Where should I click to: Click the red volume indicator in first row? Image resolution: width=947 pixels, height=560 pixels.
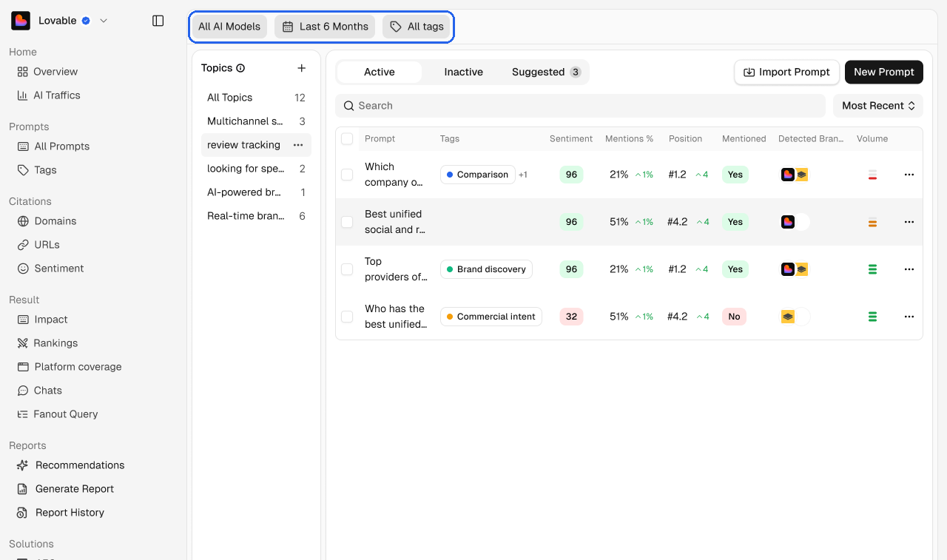coord(872,175)
